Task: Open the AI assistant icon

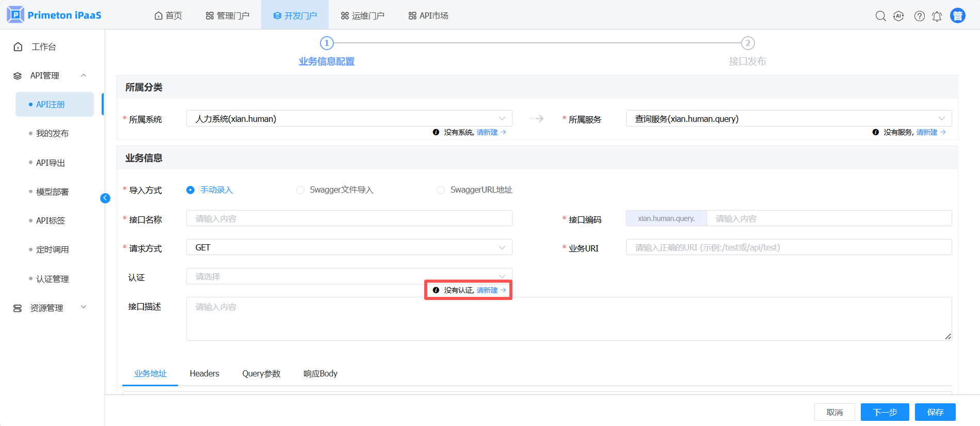Action: pos(898,16)
